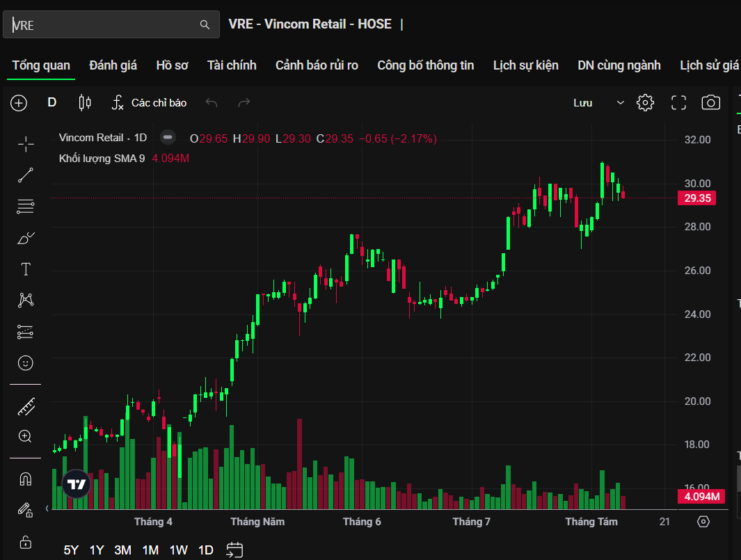The height and width of the screenshot is (560, 741).
Task: Toggle lock all drawing tools
Action: click(26, 542)
